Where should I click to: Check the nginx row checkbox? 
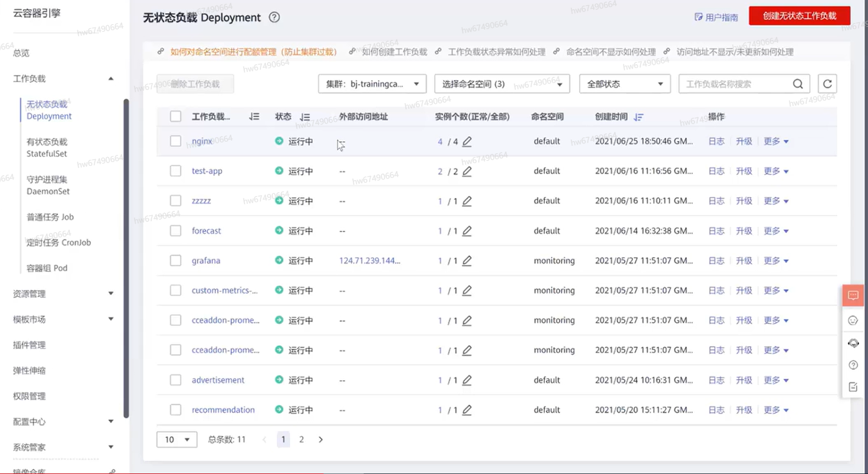click(x=175, y=141)
